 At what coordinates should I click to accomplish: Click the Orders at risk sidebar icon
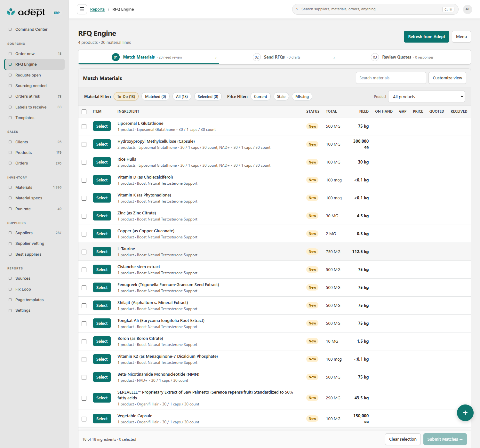coord(10,96)
